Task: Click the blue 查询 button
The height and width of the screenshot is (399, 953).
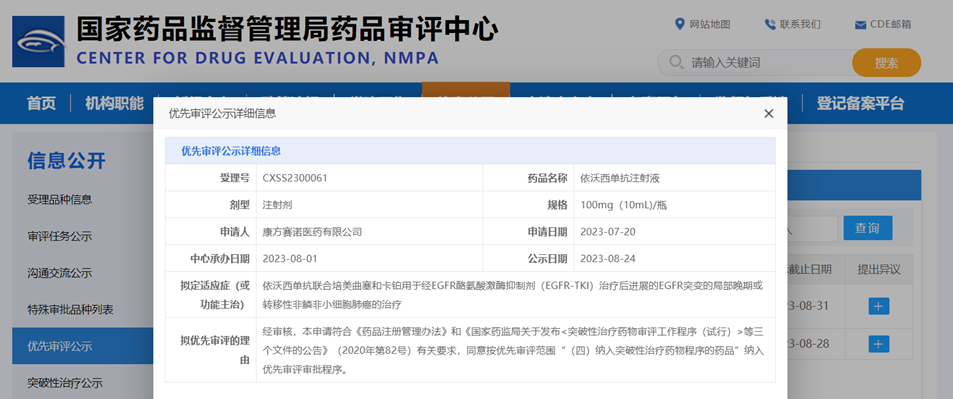Action: (867, 228)
